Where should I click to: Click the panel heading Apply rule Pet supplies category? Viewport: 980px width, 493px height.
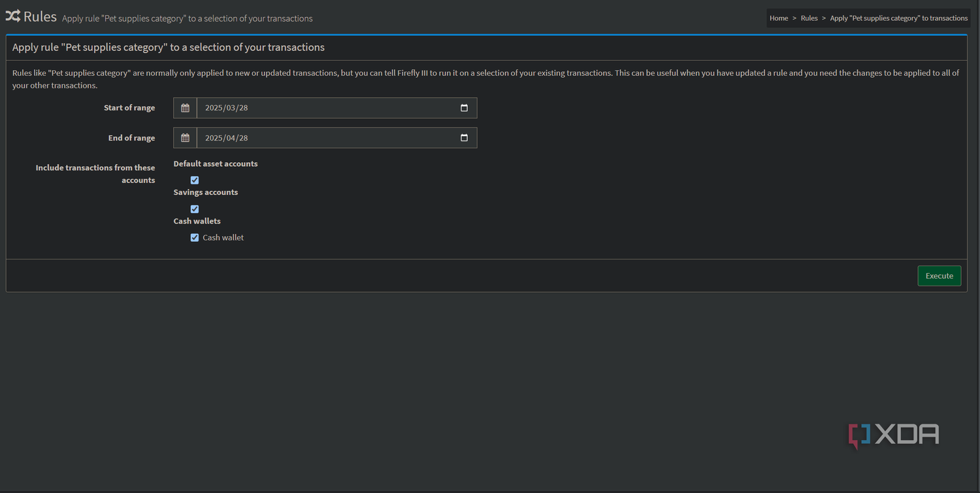click(169, 47)
